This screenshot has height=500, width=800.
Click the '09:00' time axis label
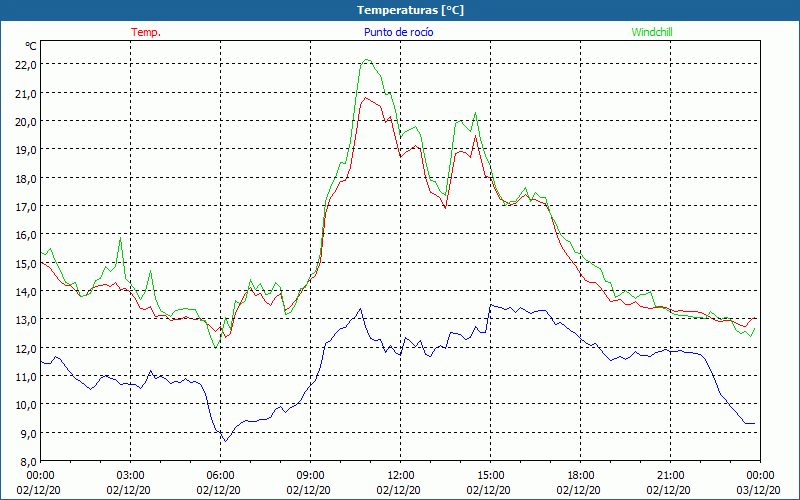click(x=310, y=476)
